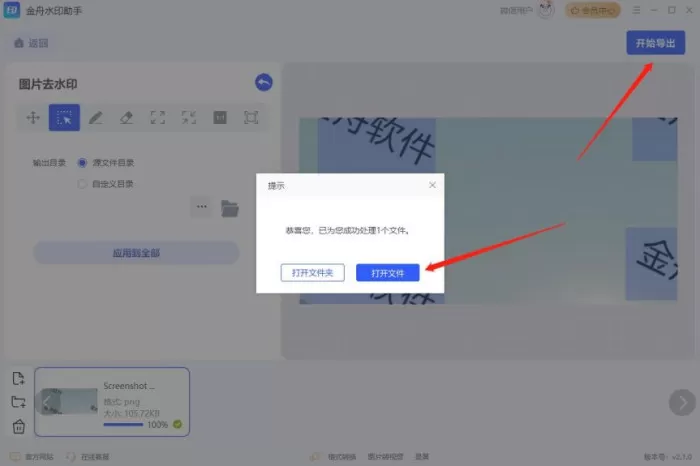This screenshot has height=466, width=700.
Task: Click the expand-to-fullscreen corners icon
Action: (158, 118)
